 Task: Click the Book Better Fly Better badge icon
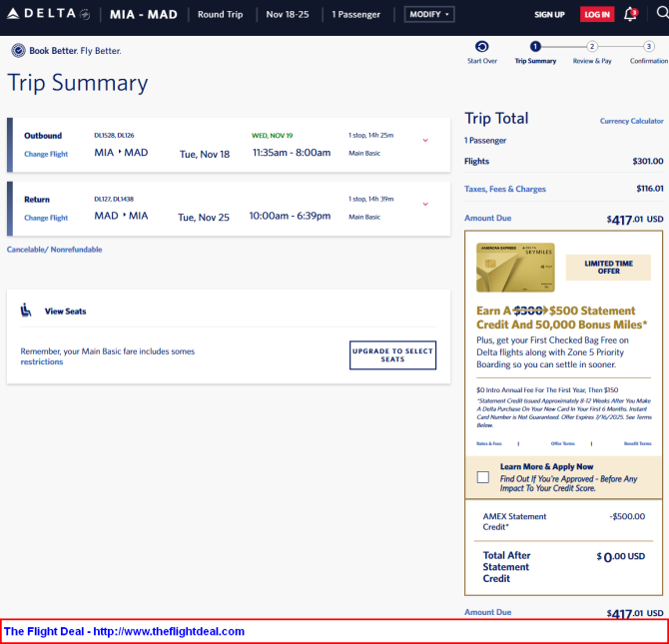(18, 50)
